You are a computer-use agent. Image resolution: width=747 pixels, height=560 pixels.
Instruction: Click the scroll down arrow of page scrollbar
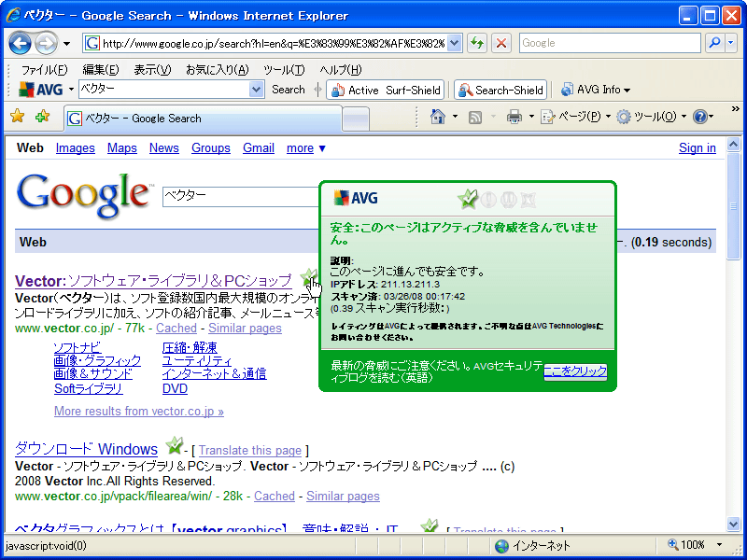click(x=733, y=524)
